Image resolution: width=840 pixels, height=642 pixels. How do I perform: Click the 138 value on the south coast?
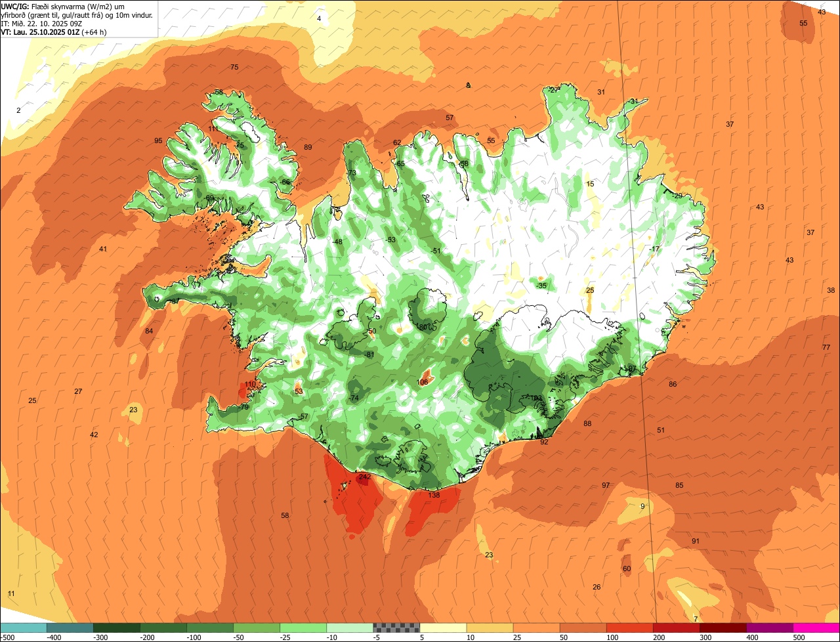coord(434,495)
